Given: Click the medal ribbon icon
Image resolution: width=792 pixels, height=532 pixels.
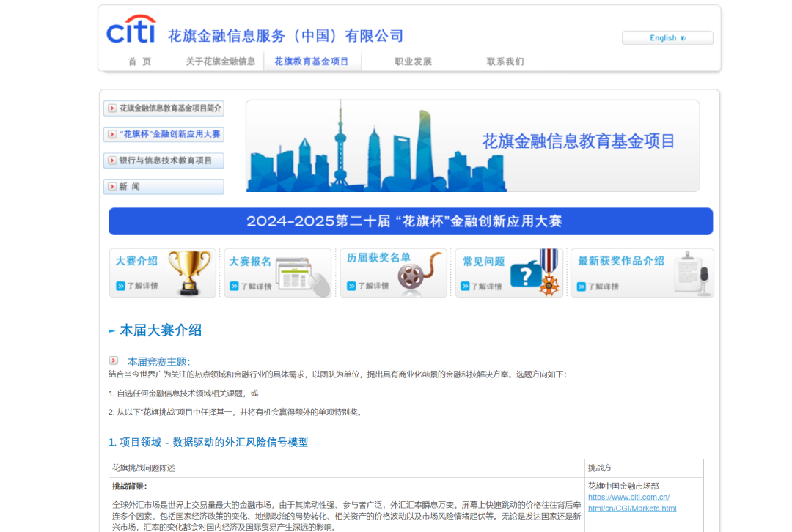Looking at the screenshot, I should pyautogui.click(x=549, y=272).
